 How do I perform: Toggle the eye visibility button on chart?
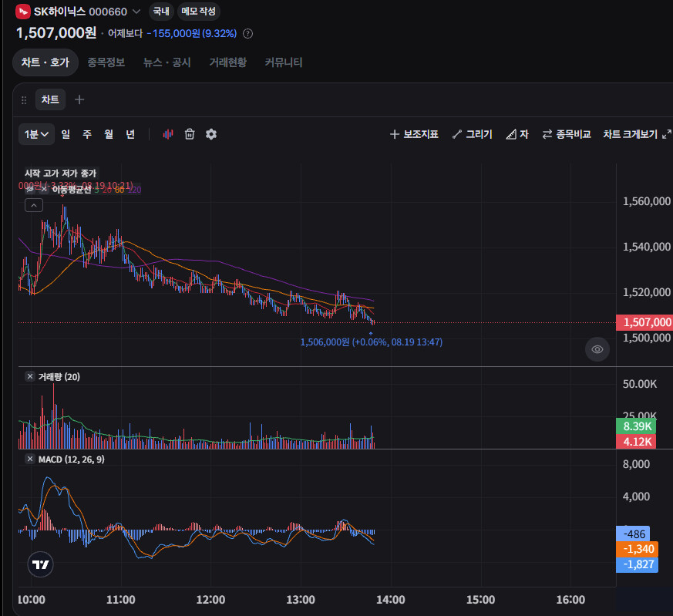[597, 349]
